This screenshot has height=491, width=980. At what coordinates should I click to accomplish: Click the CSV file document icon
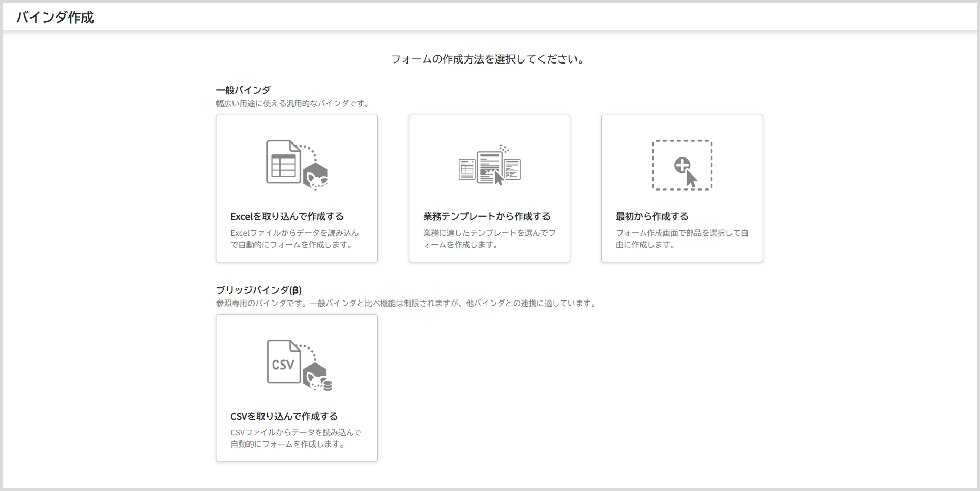284,362
